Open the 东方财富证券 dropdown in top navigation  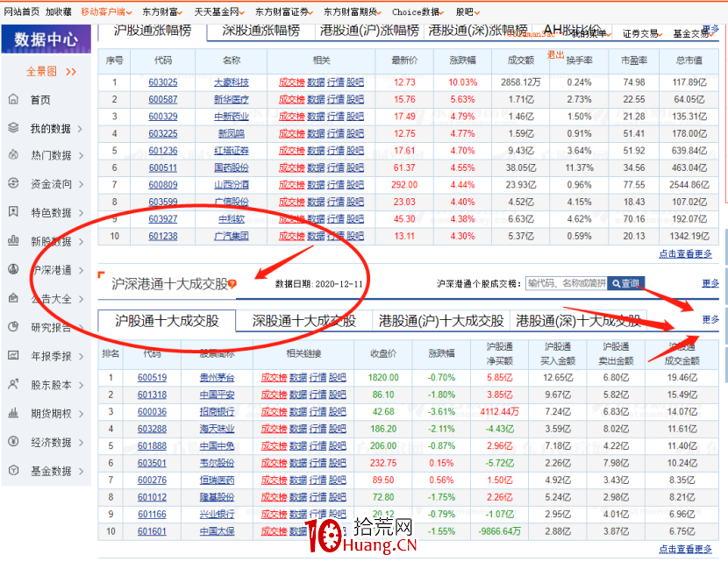pos(284,11)
